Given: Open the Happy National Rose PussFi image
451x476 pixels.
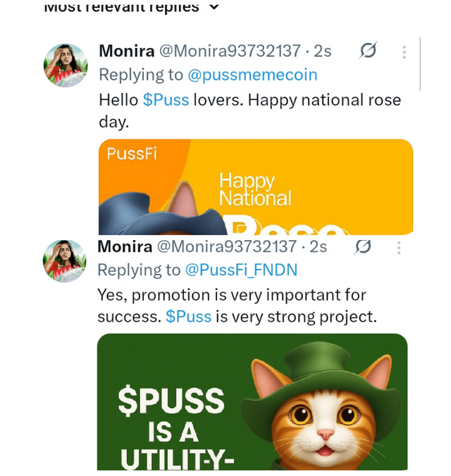Looking at the screenshot, I should click(x=255, y=187).
